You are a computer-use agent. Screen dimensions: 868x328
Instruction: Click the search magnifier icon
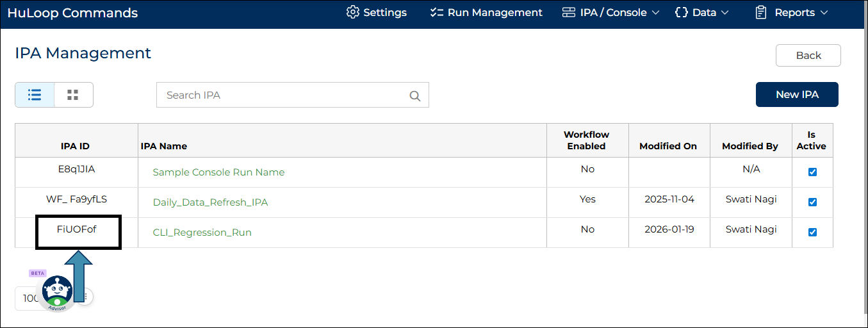tap(415, 96)
